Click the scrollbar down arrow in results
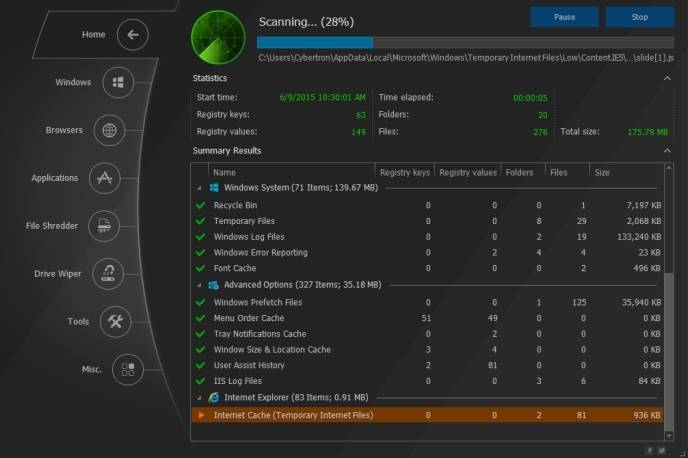 pyautogui.click(x=669, y=436)
